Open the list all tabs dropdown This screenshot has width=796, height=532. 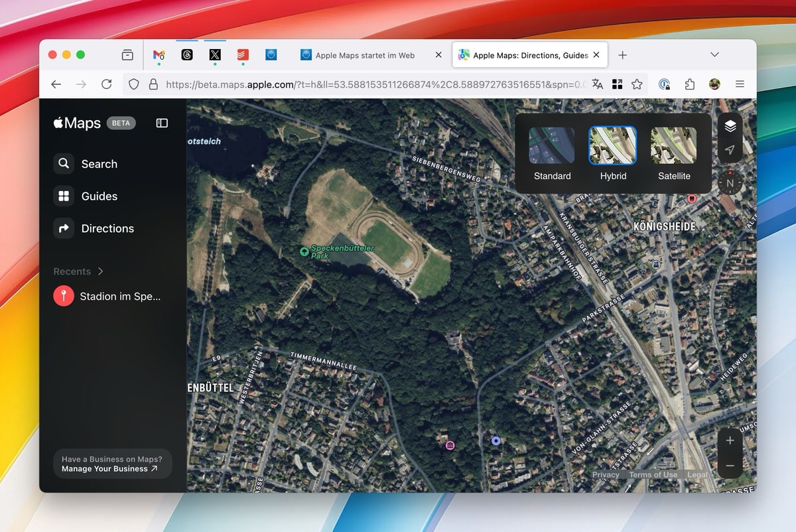click(x=714, y=54)
